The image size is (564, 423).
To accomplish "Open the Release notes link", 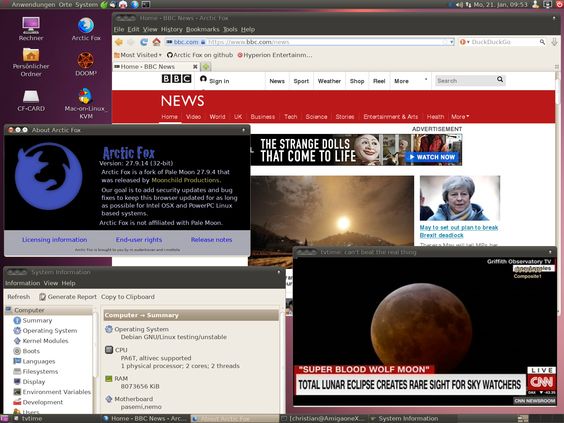I will 212,240.
